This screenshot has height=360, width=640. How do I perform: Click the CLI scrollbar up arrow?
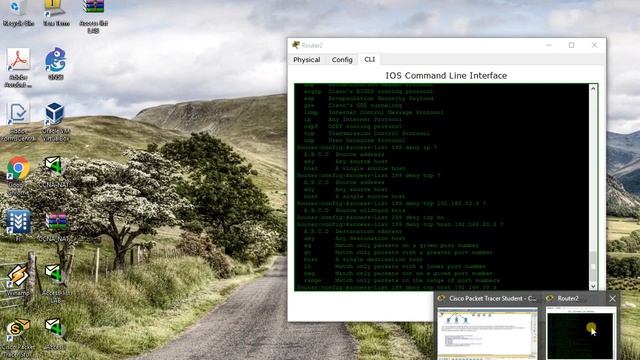tap(593, 88)
